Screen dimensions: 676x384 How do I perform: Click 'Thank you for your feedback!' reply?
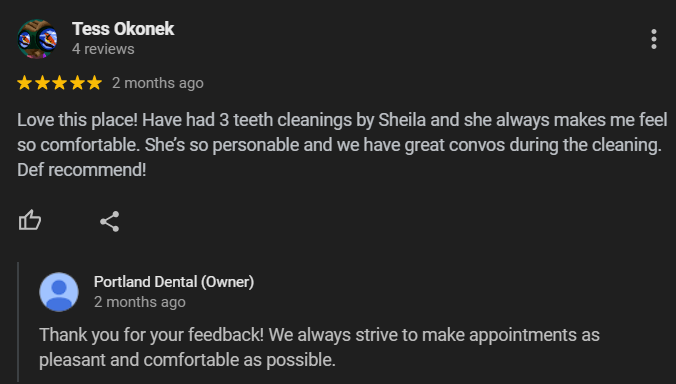coord(151,335)
